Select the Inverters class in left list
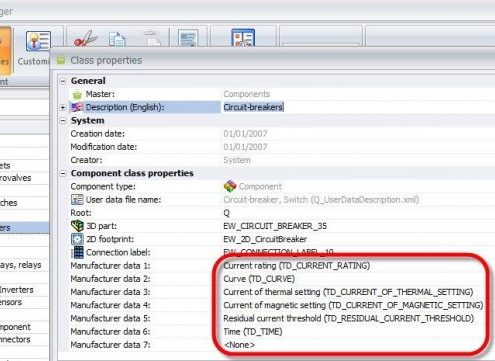Image resolution: width=495 pixels, height=361 pixels. [x=17, y=290]
